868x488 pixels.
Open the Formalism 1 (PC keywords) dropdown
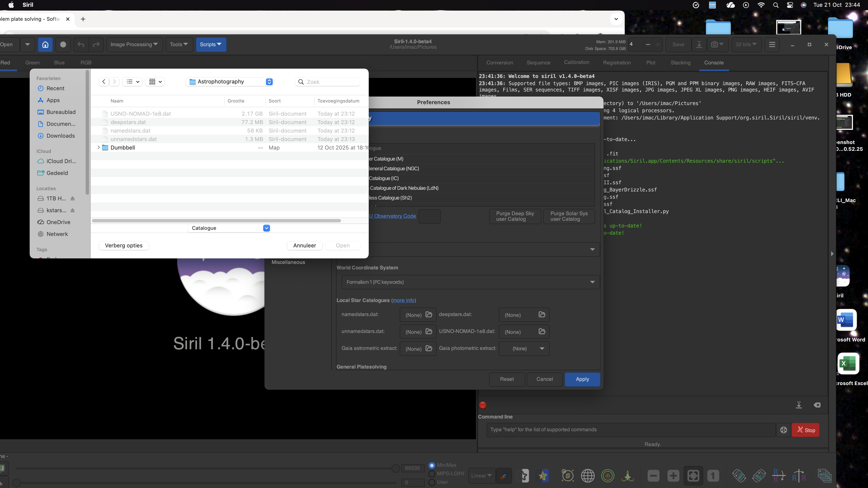[x=470, y=282]
